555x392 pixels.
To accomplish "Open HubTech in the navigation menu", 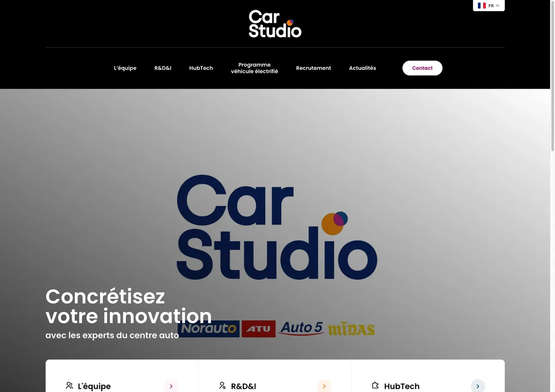I will (201, 68).
